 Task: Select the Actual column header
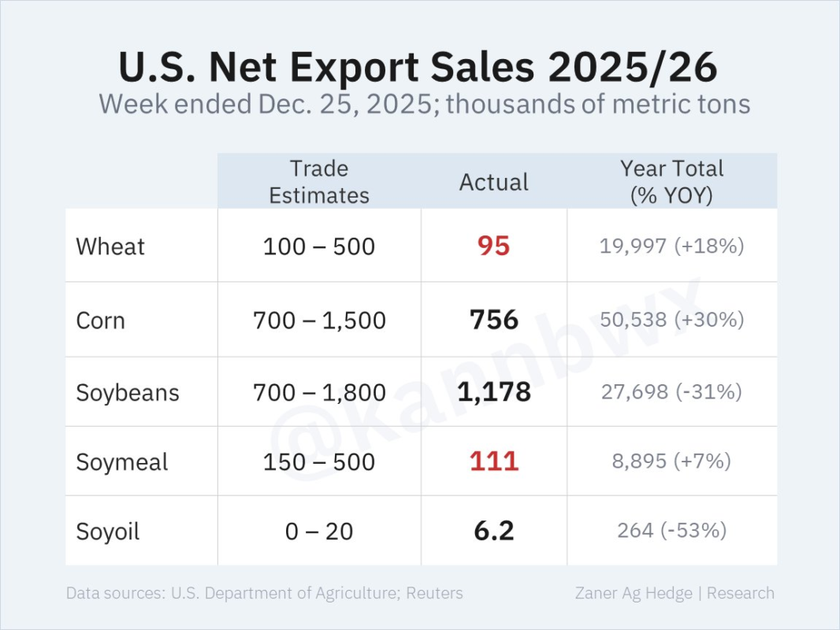(x=494, y=182)
